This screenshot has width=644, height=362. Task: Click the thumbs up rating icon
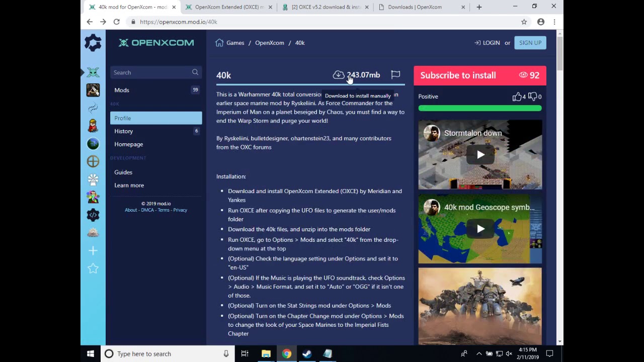(x=517, y=97)
